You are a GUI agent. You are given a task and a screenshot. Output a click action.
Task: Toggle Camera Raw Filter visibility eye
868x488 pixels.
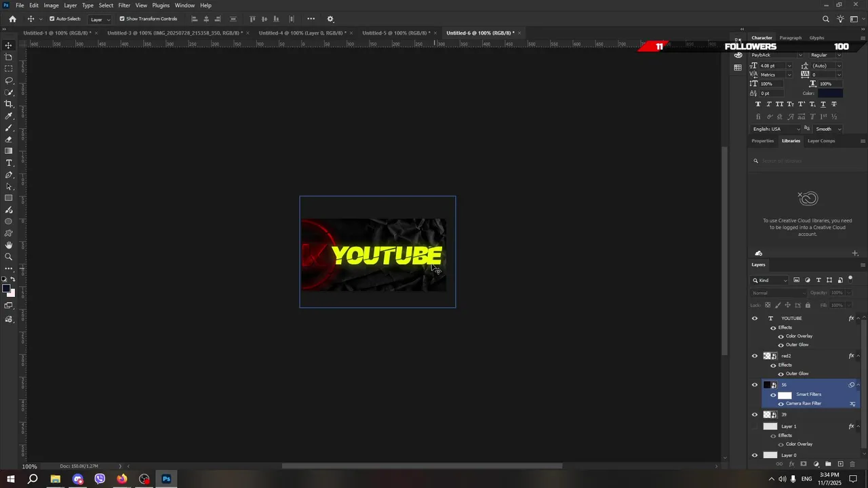coord(781,403)
